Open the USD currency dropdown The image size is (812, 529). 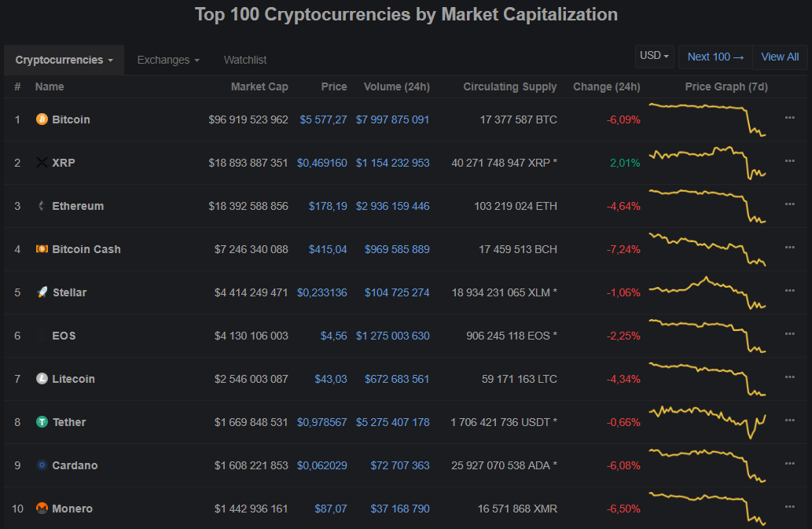pyautogui.click(x=655, y=57)
